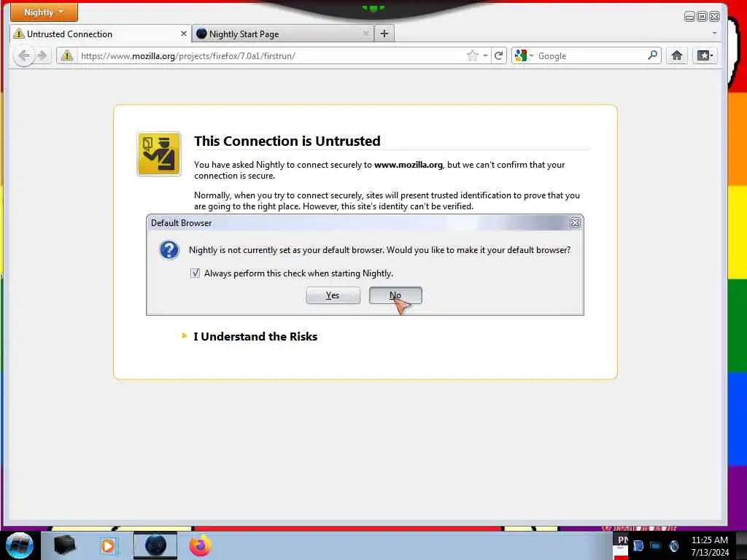This screenshot has height=560, width=747.
Task: Click the This Connection is Untrusted heading
Action: click(x=287, y=141)
